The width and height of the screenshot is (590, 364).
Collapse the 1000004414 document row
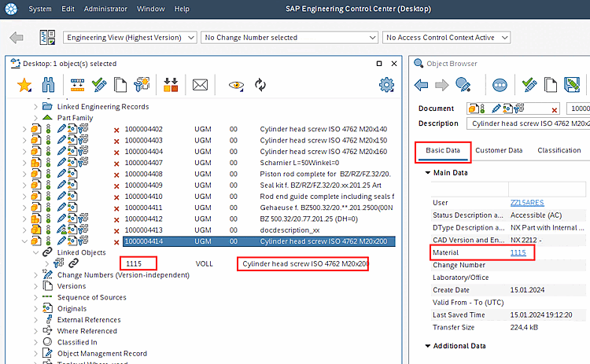tap(25, 241)
